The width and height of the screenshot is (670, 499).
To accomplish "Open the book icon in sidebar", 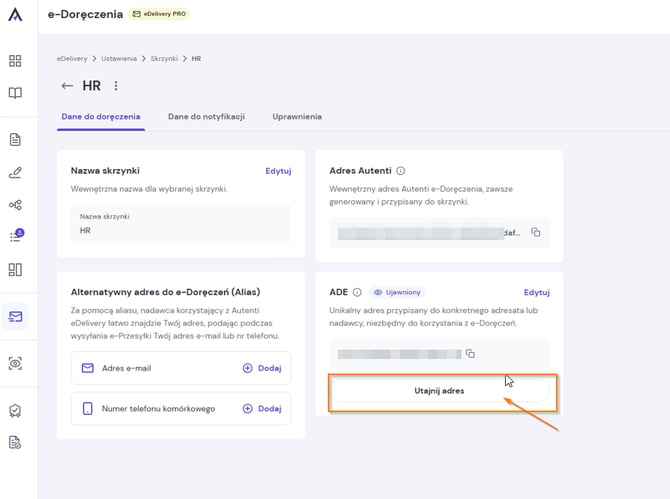I will point(15,93).
